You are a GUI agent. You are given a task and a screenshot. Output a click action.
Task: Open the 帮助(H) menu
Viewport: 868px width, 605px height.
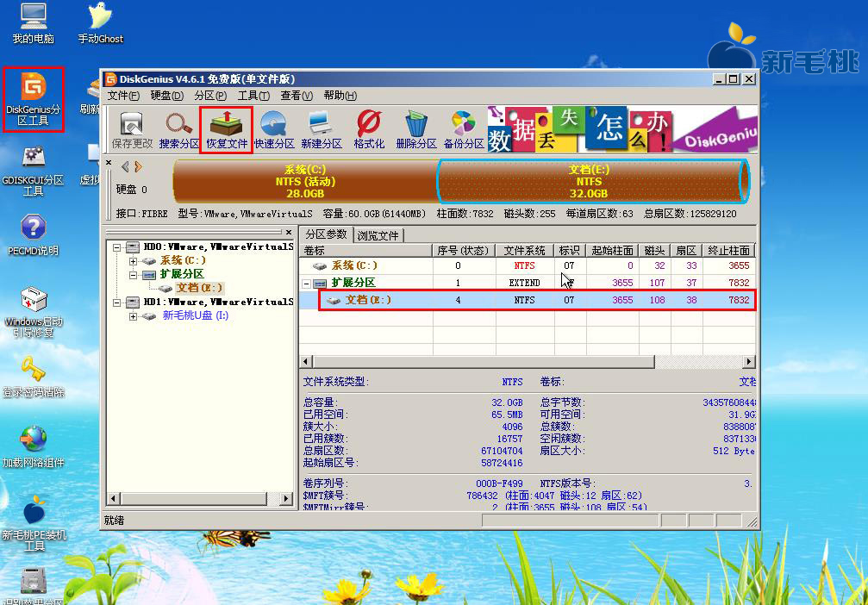coord(340,96)
